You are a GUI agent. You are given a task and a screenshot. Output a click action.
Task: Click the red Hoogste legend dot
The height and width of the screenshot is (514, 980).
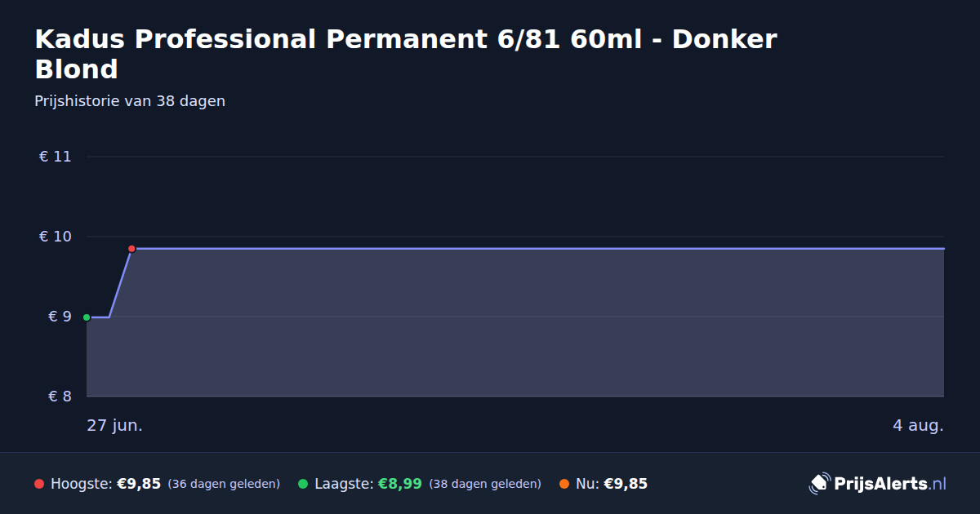click(x=39, y=484)
